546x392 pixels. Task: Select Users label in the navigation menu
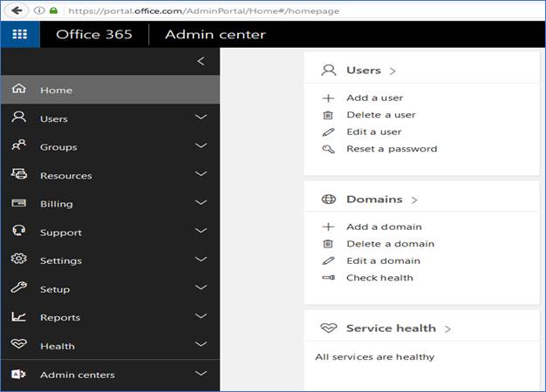(x=54, y=119)
